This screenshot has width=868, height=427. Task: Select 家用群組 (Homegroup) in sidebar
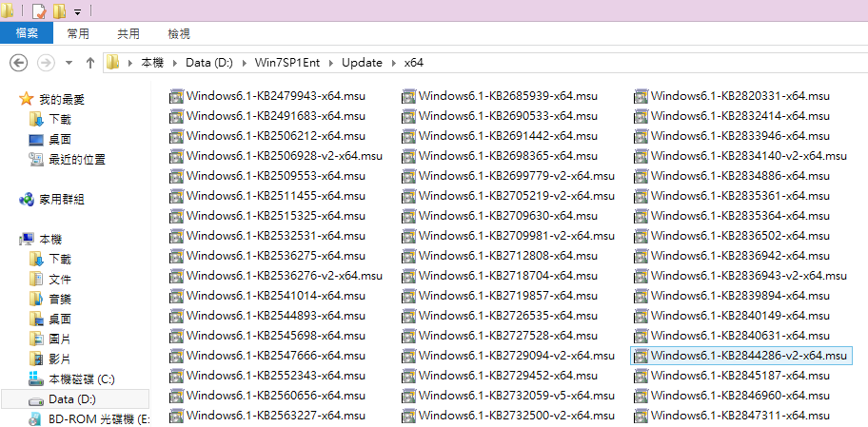(x=62, y=200)
